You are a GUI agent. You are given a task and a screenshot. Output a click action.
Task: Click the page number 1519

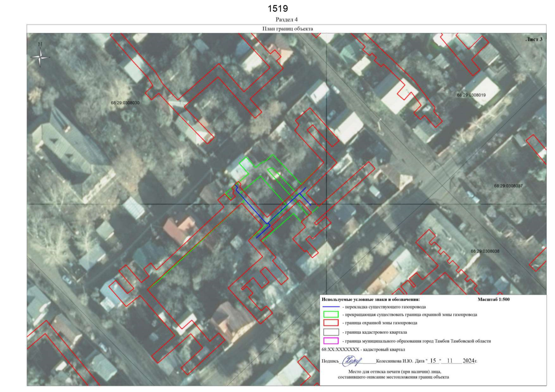click(x=278, y=8)
